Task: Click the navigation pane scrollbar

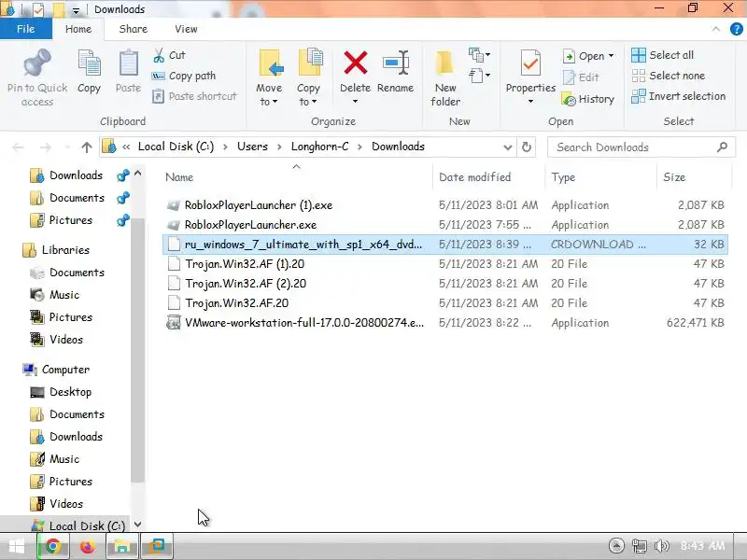Action: 137,350
